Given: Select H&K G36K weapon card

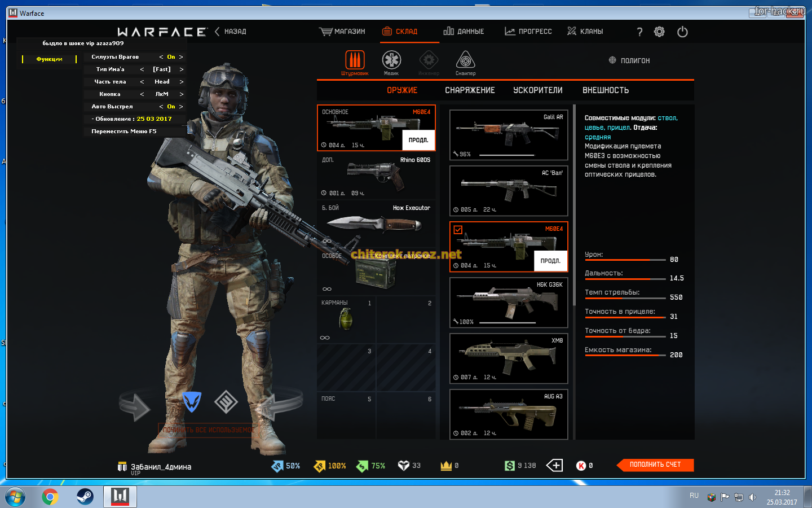Looking at the screenshot, I should click(x=509, y=303).
